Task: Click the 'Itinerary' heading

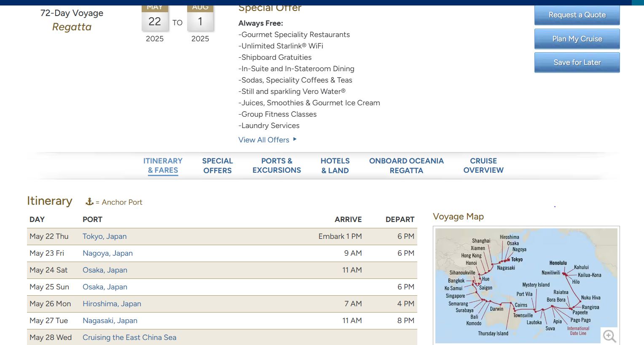Action: (50, 201)
